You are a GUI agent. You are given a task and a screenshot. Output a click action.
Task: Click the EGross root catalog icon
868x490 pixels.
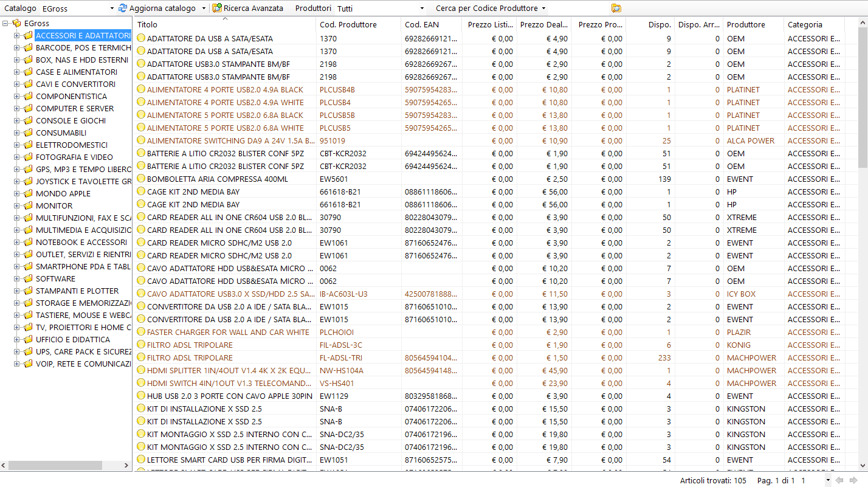click(17, 23)
